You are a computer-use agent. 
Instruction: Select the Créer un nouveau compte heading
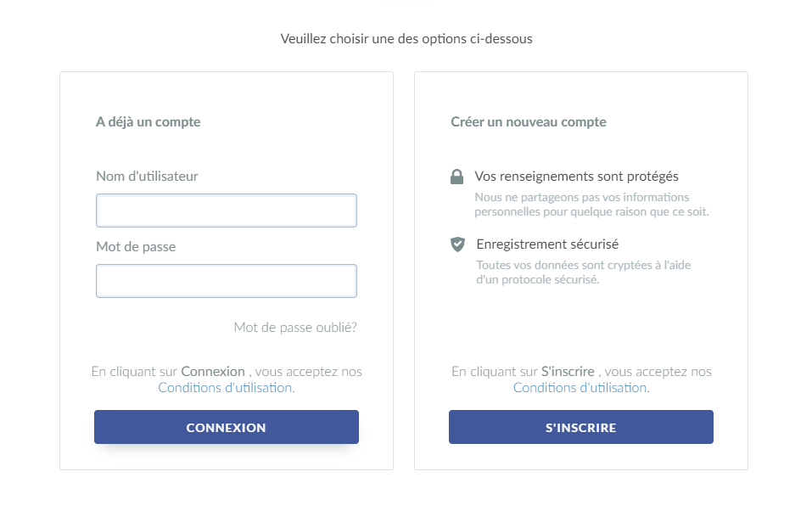[529, 121]
